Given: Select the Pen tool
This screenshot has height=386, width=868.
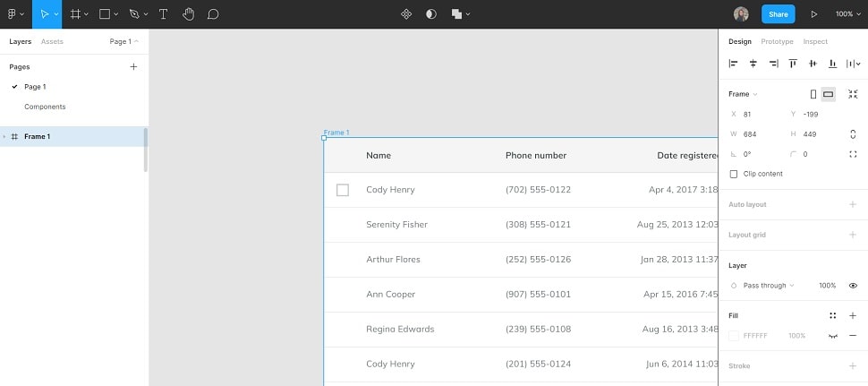Looking at the screenshot, I should pyautogui.click(x=134, y=14).
